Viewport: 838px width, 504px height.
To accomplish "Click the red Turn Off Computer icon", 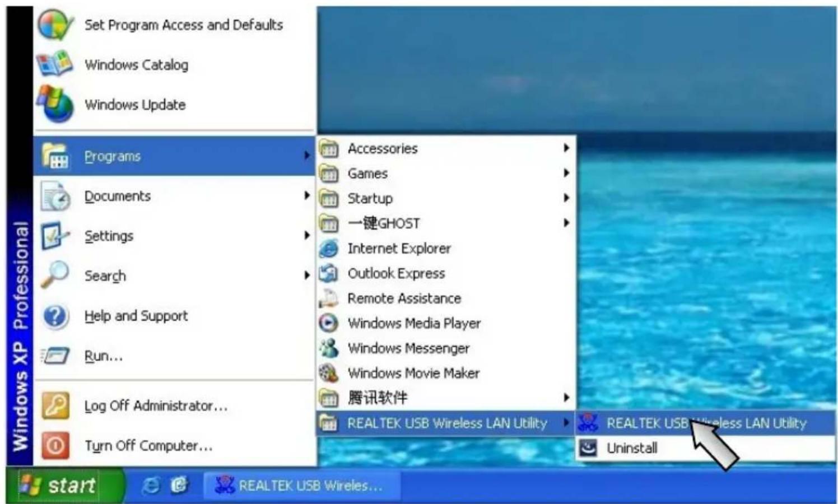I will point(55,445).
